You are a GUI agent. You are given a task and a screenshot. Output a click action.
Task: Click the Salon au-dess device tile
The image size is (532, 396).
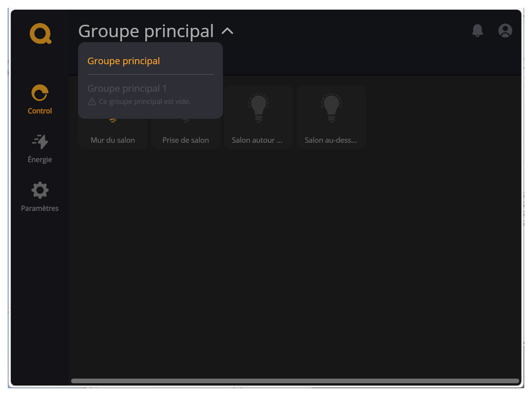331,117
